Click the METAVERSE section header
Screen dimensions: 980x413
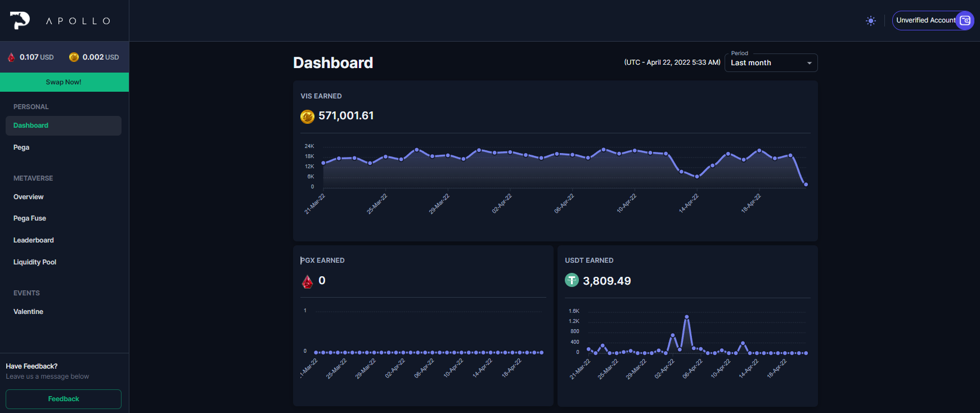coord(33,178)
